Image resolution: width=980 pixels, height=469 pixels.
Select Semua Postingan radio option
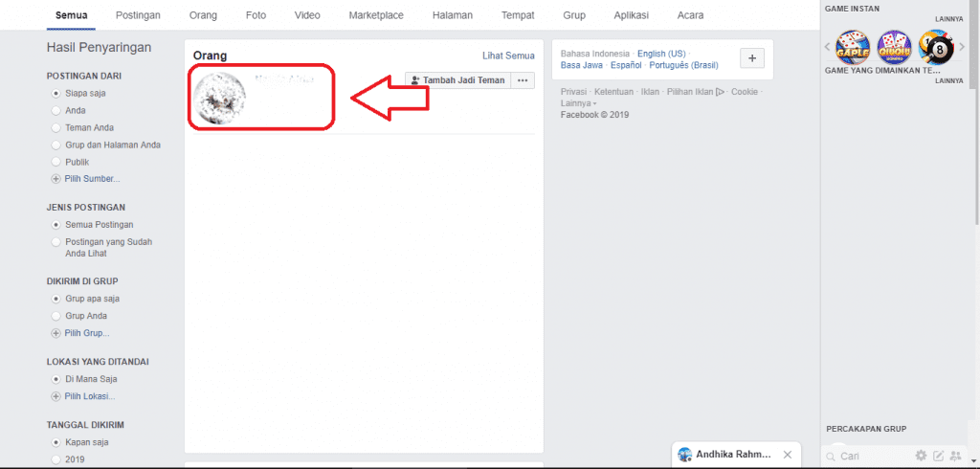[x=56, y=225]
